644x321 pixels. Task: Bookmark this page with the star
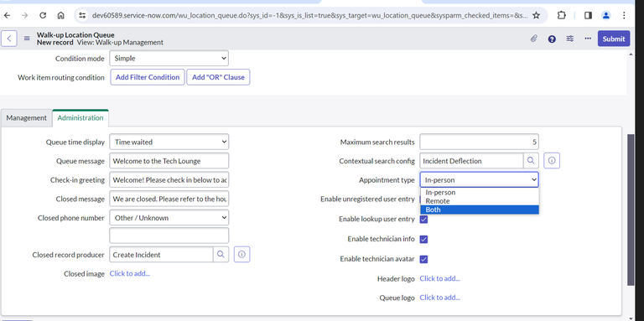point(536,15)
